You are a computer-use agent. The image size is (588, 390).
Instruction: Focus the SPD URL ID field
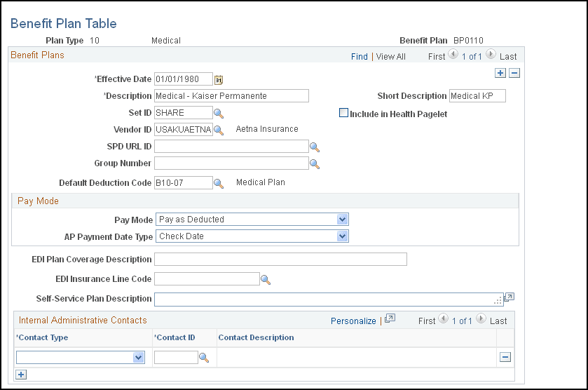[231, 147]
